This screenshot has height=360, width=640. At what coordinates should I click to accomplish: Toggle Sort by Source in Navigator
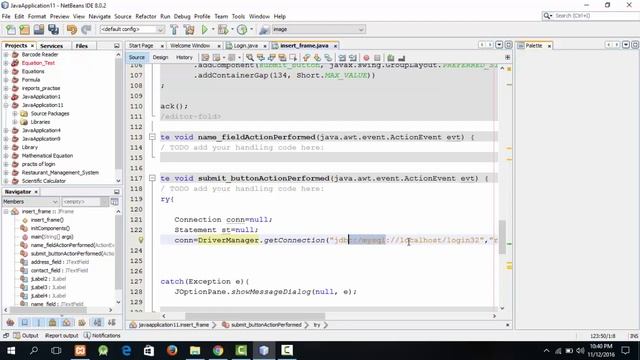(111, 323)
